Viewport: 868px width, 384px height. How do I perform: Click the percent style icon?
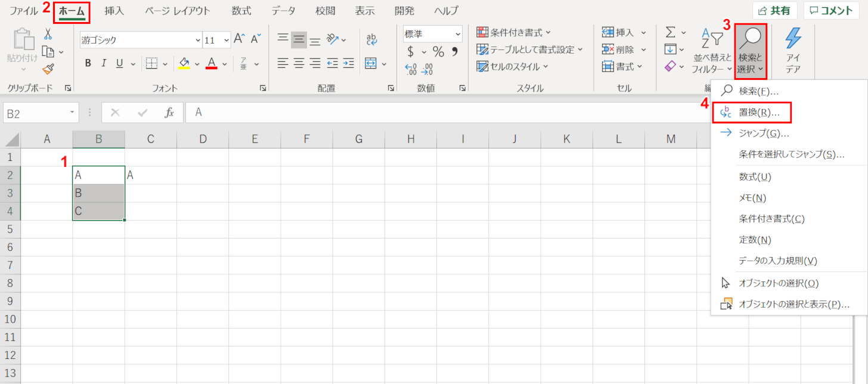point(438,51)
